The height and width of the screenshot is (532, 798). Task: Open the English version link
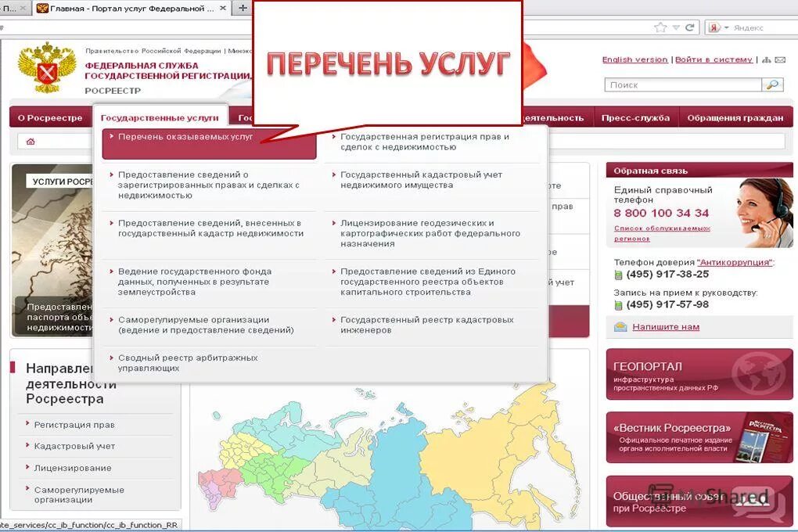(x=634, y=59)
